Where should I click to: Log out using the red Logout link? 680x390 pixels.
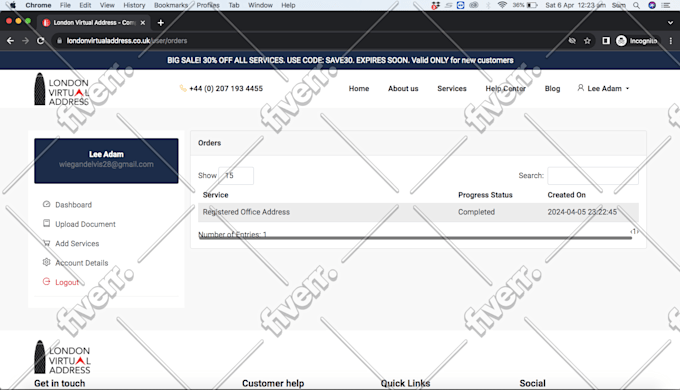[x=67, y=282]
